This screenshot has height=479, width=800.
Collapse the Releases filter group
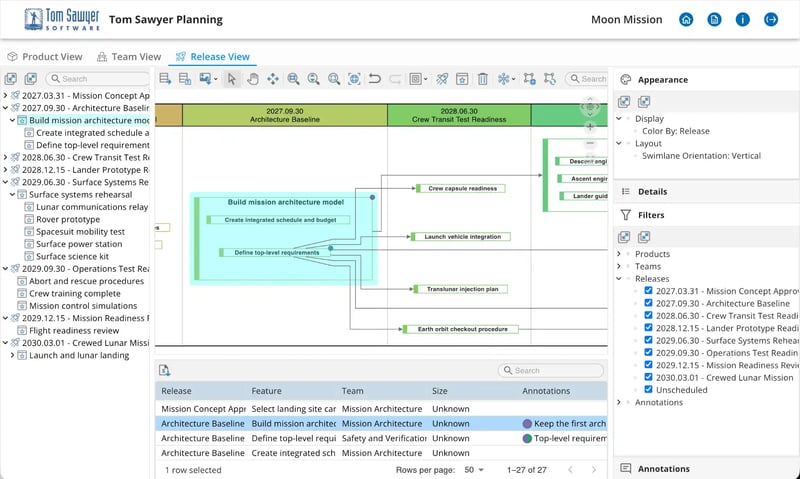(x=619, y=279)
